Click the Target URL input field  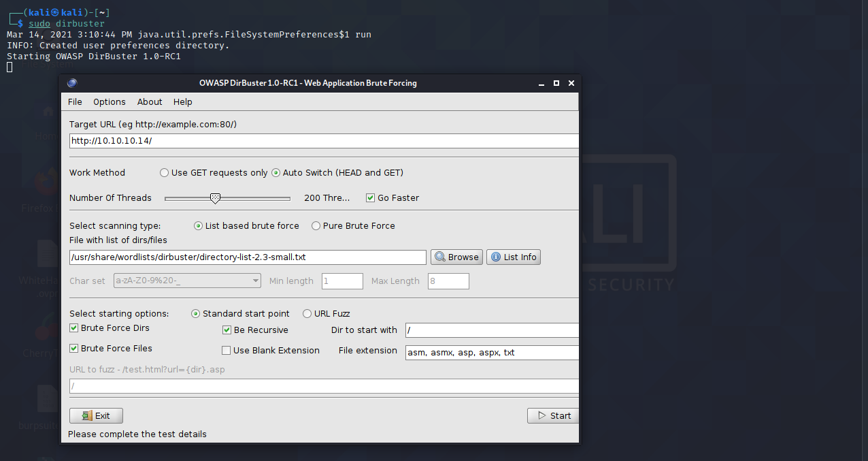coord(324,141)
